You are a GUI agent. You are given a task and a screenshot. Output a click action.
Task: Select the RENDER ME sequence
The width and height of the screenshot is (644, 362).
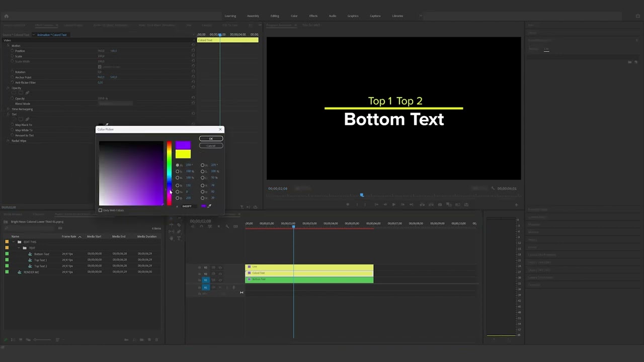31,272
